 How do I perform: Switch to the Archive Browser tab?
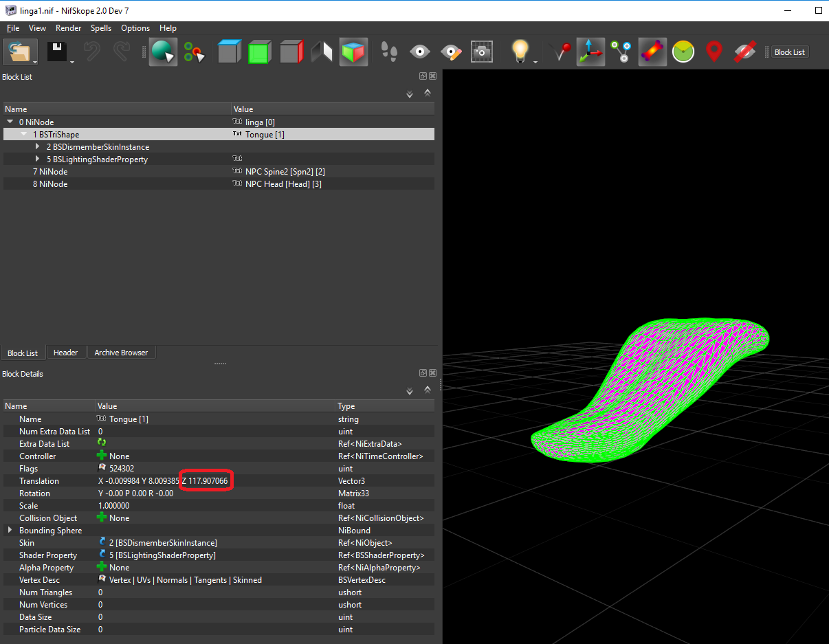click(x=121, y=353)
